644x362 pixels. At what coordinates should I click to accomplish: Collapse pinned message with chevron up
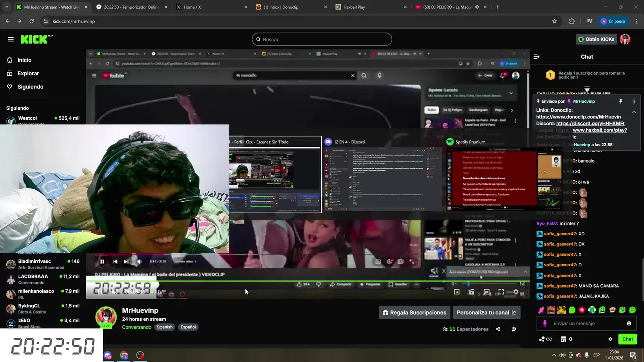[634, 112]
